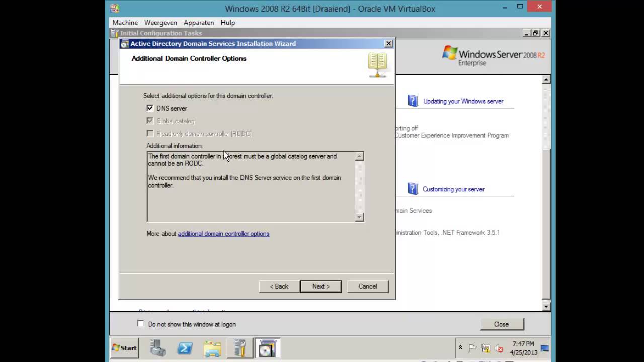Click the Customizing your server heading

tap(453, 189)
